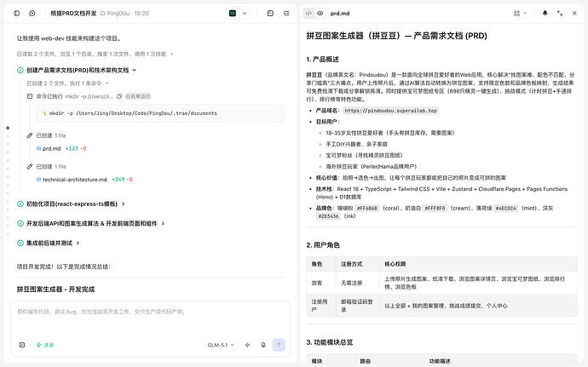Open the terminal panel icon in the chat header
The image size is (588, 367).
tap(270, 13)
